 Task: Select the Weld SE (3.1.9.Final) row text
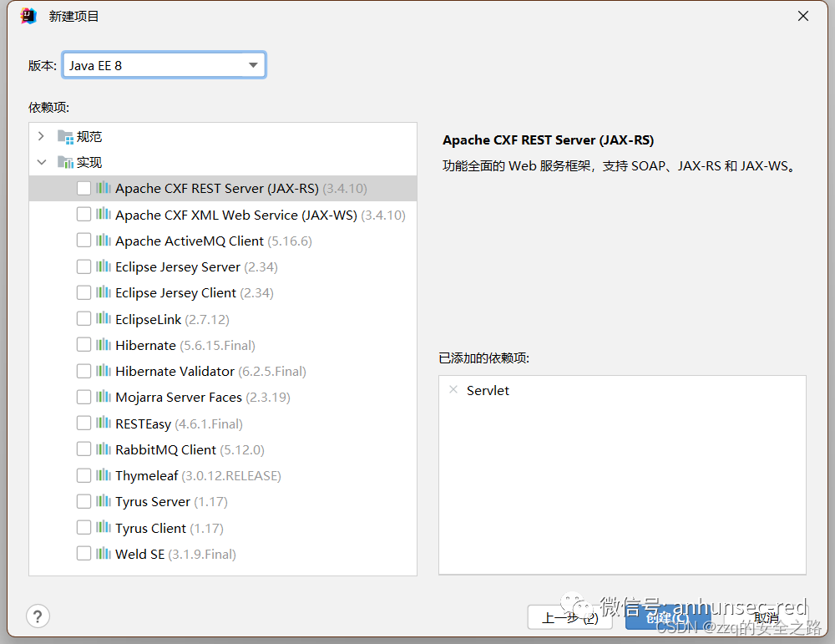point(175,554)
